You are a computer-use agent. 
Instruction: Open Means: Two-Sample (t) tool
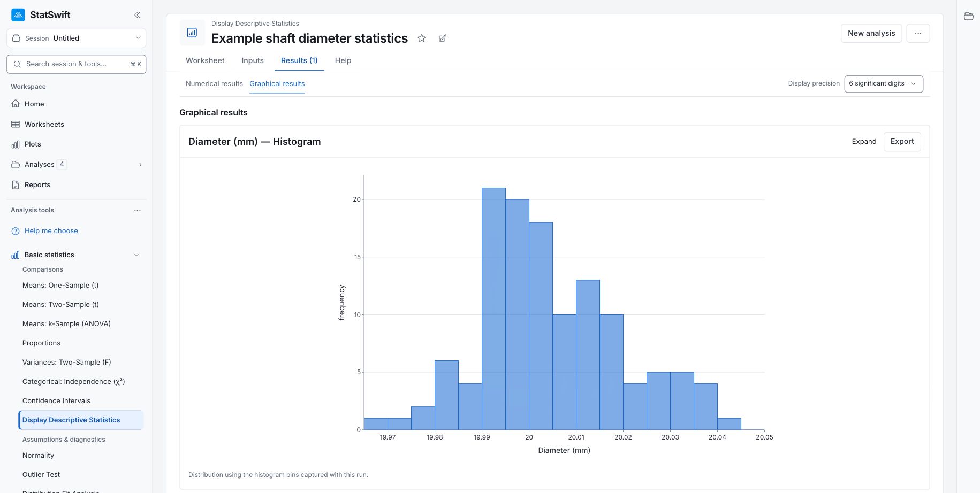pos(60,304)
